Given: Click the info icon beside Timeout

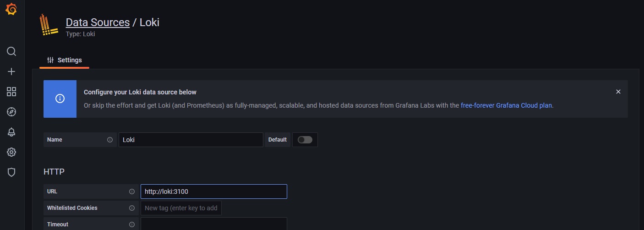Looking at the screenshot, I should (132, 225).
